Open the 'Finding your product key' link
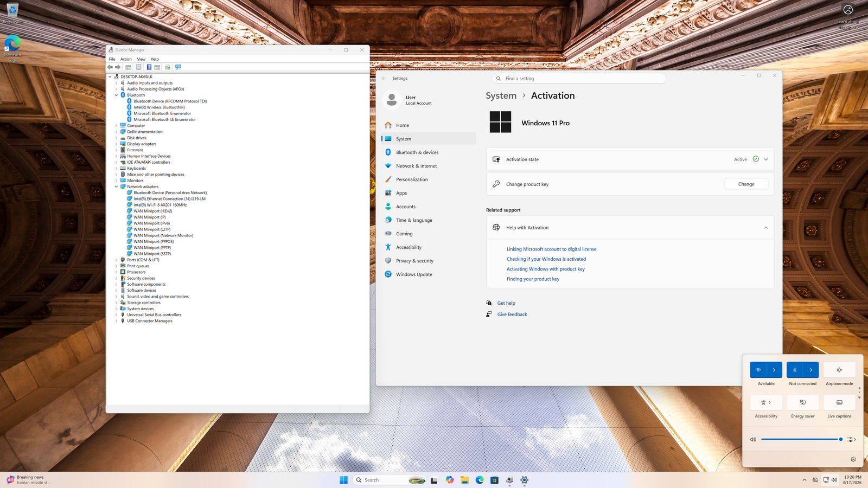This screenshot has height=488, width=868. pyautogui.click(x=533, y=279)
